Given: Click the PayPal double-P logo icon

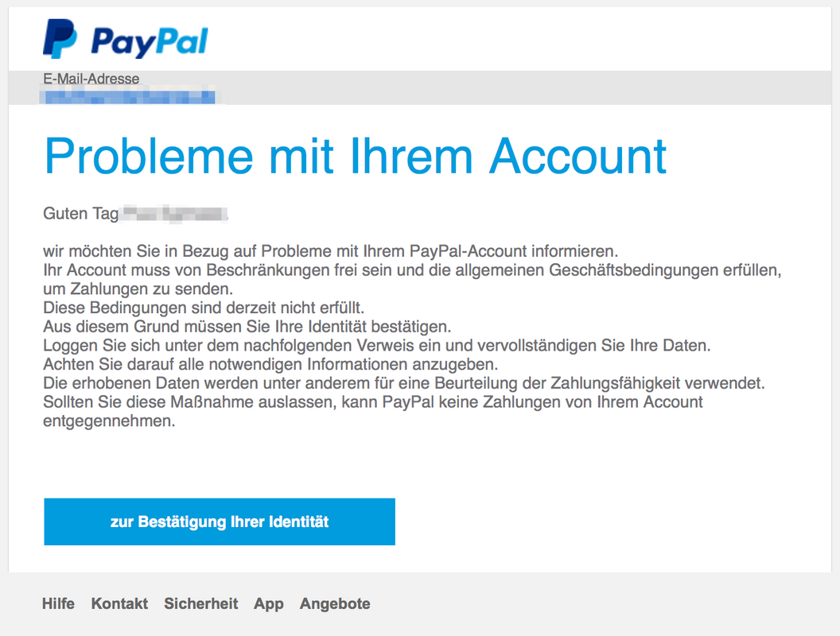Looking at the screenshot, I should [60, 39].
